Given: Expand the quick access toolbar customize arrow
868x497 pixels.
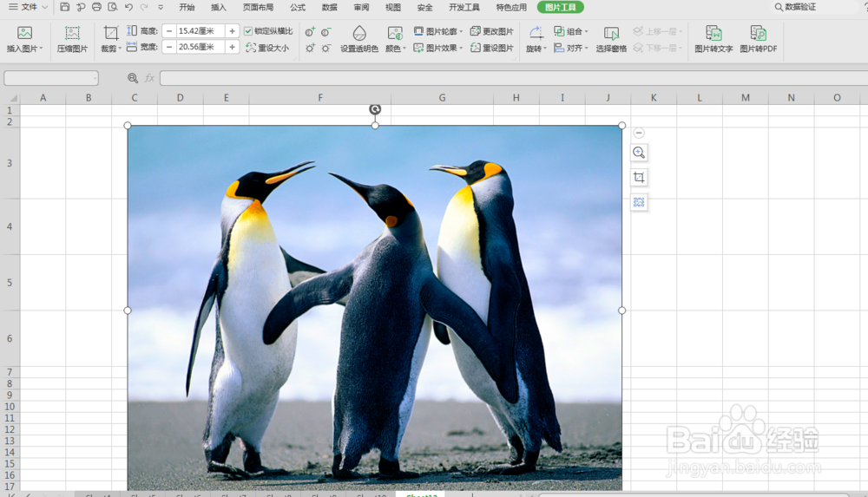Looking at the screenshot, I should (x=161, y=8).
